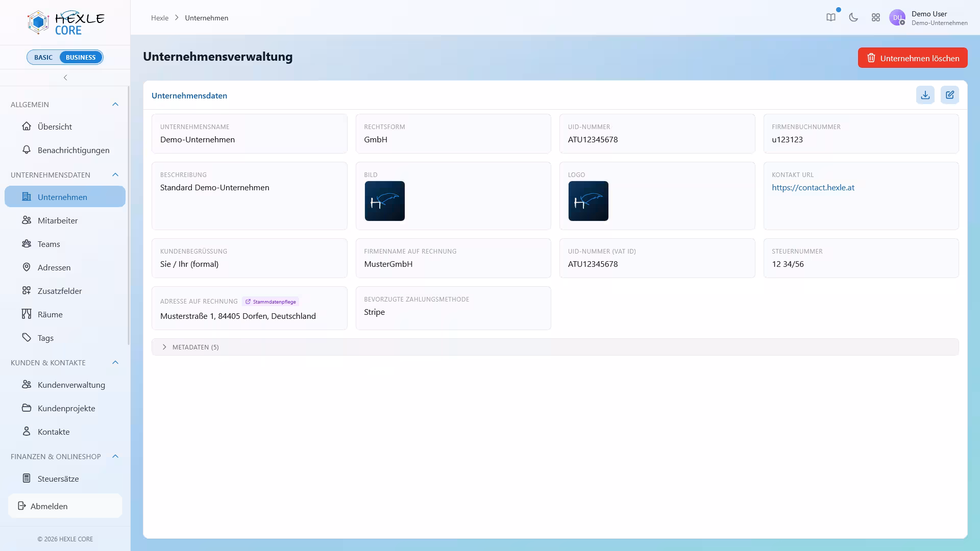Viewport: 980px width, 551px height.
Task: Expand the METADATEN (5) row
Action: tap(555, 347)
